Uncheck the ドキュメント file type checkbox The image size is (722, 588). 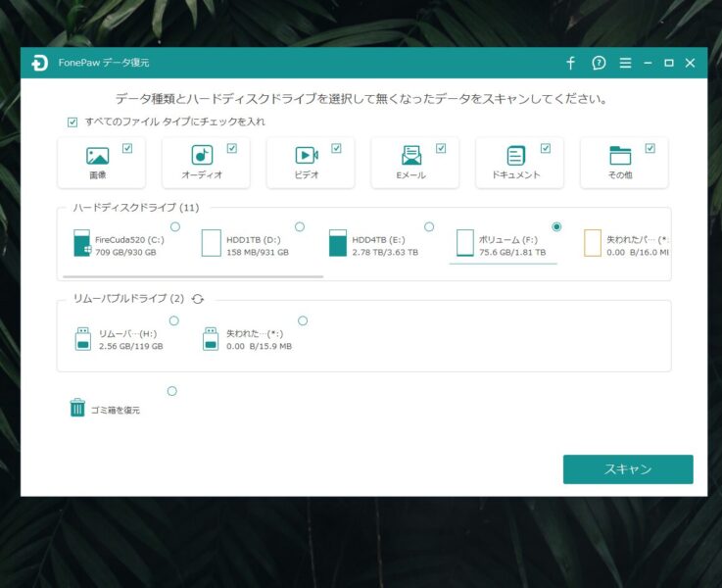546,148
